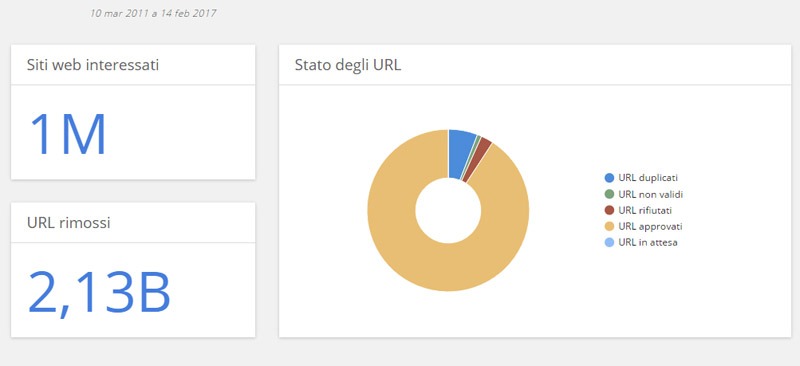Click the blue duplicate URLs donut slice

tap(461, 153)
